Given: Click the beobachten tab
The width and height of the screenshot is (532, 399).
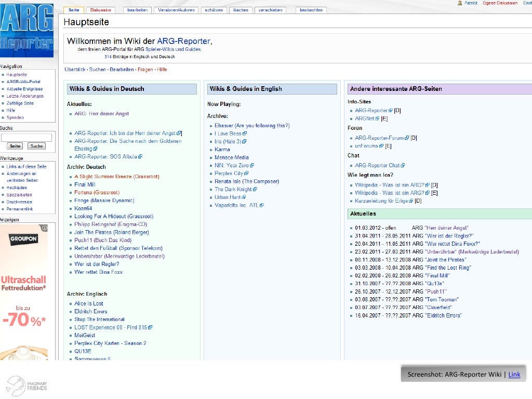Looking at the screenshot, I should point(311,10).
